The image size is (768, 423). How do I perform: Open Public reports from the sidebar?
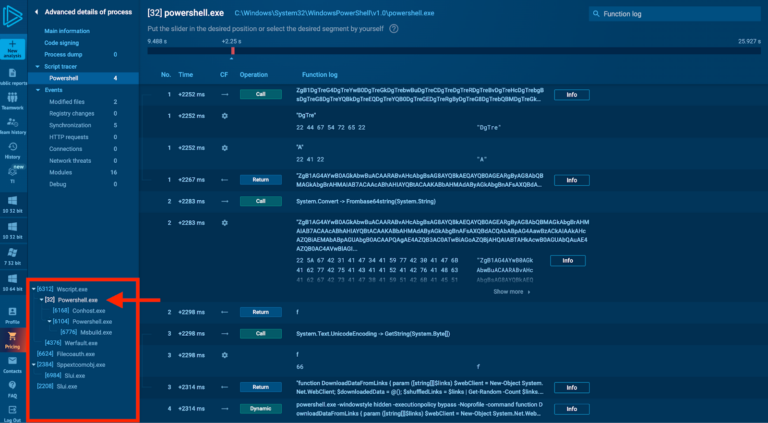click(12, 75)
